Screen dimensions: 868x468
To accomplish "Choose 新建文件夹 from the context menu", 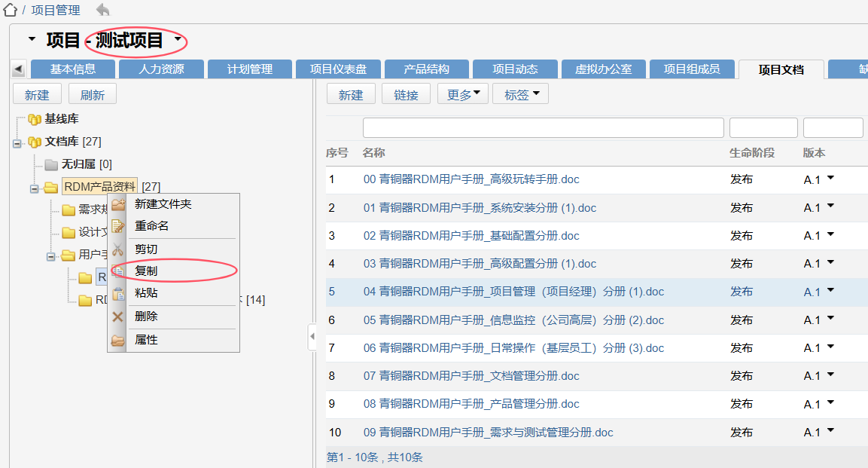I will coord(174,203).
